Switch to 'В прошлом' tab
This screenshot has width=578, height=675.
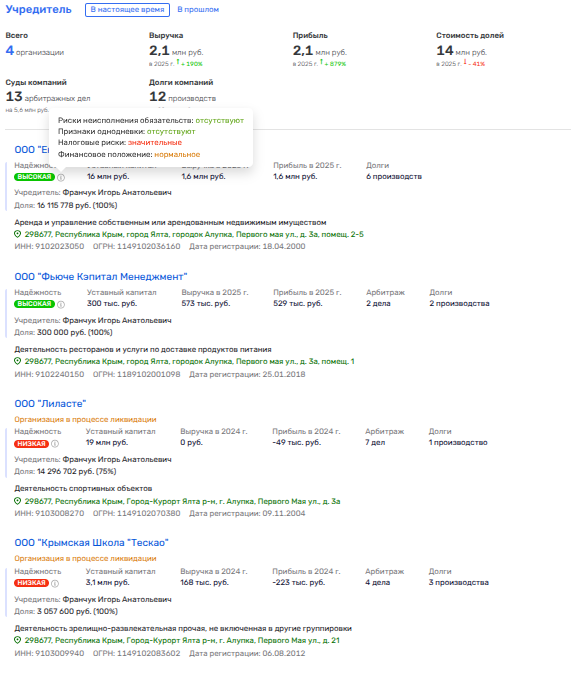[198, 9]
